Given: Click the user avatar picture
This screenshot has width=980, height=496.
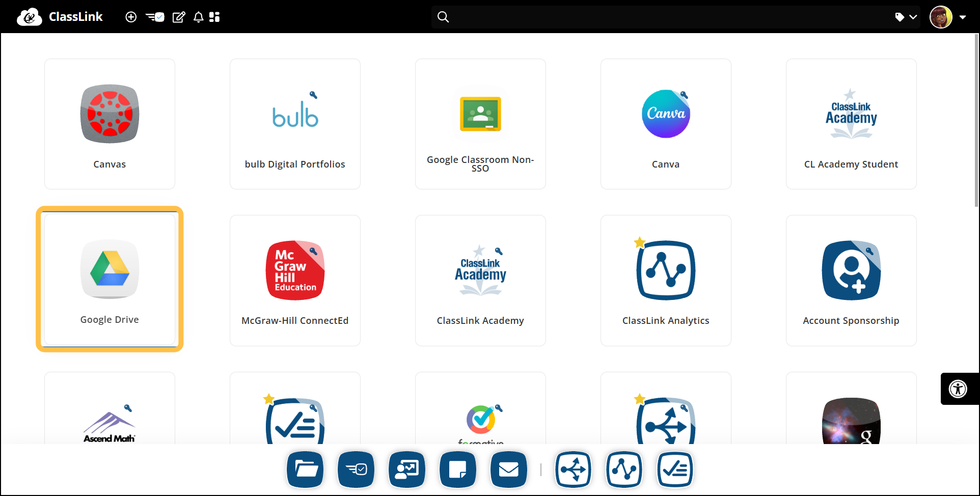Looking at the screenshot, I should pyautogui.click(x=941, y=17).
